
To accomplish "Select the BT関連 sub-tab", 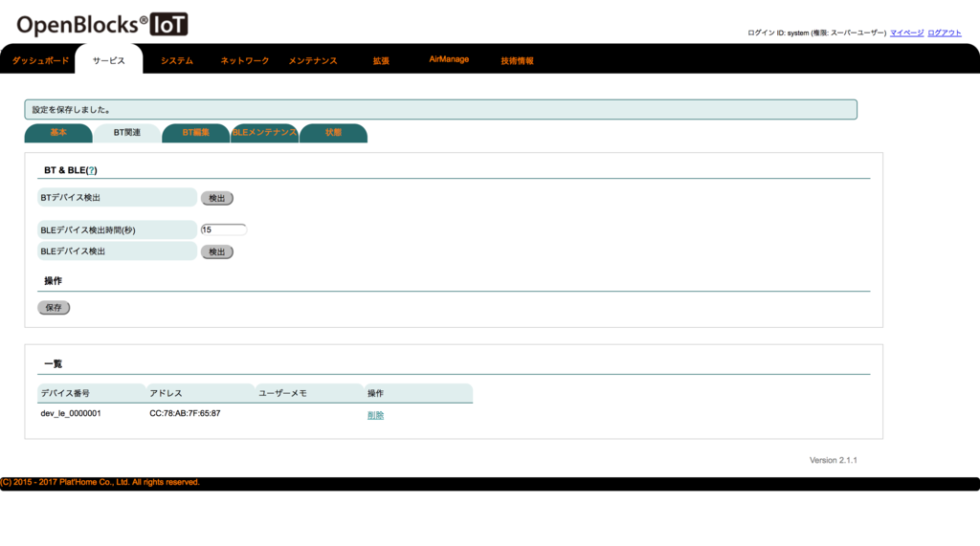I will click(127, 133).
